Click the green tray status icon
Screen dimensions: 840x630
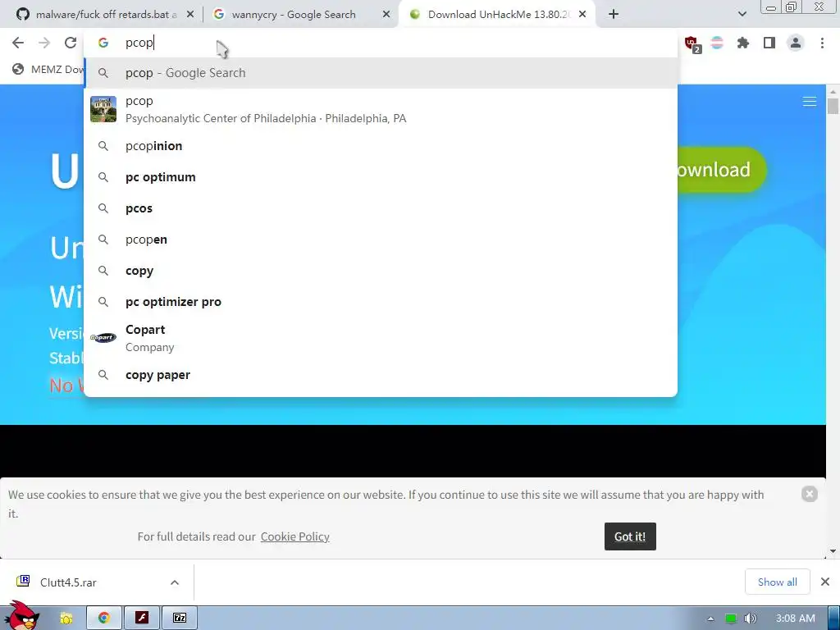click(731, 619)
